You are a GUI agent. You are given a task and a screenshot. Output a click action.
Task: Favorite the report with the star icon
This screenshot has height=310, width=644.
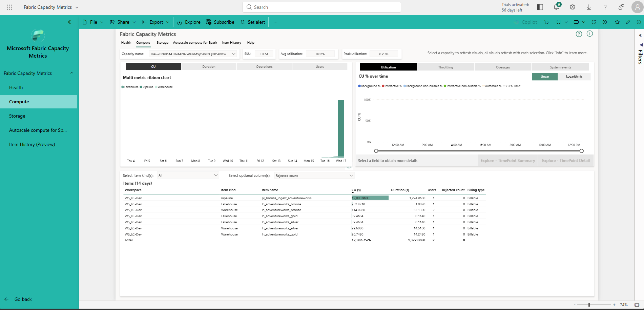point(617,22)
